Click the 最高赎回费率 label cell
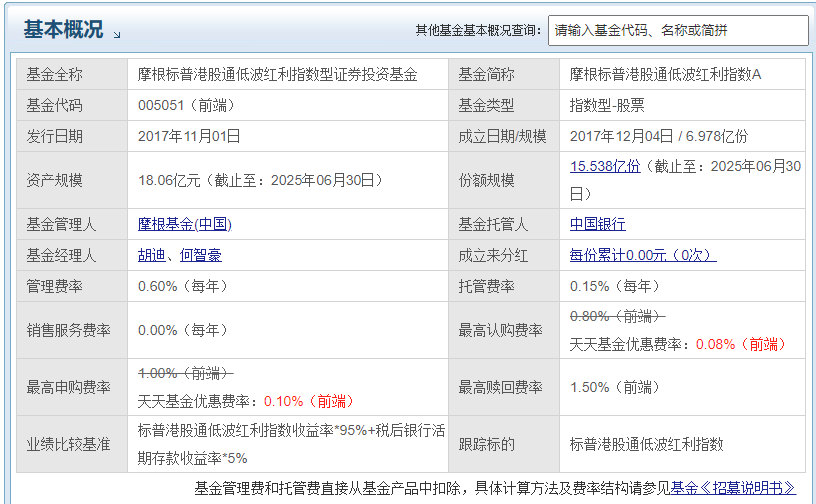Image resolution: width=816 pixels, height=504 pixels. (504, 387)
